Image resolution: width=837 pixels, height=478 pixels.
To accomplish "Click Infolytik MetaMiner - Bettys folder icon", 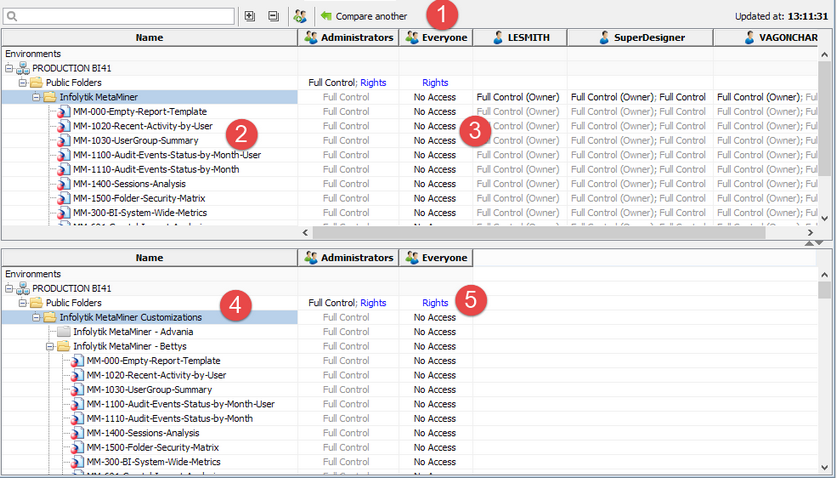I will (x=64, y=346).
